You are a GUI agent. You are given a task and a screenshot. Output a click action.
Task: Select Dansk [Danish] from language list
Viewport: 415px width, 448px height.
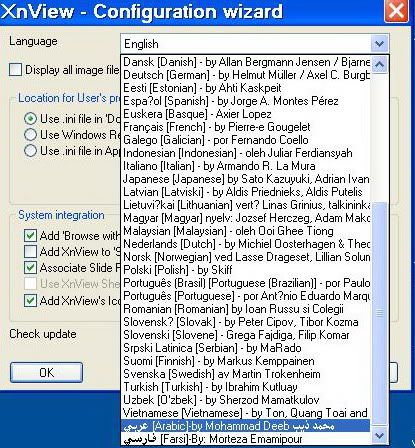point(246,62)
